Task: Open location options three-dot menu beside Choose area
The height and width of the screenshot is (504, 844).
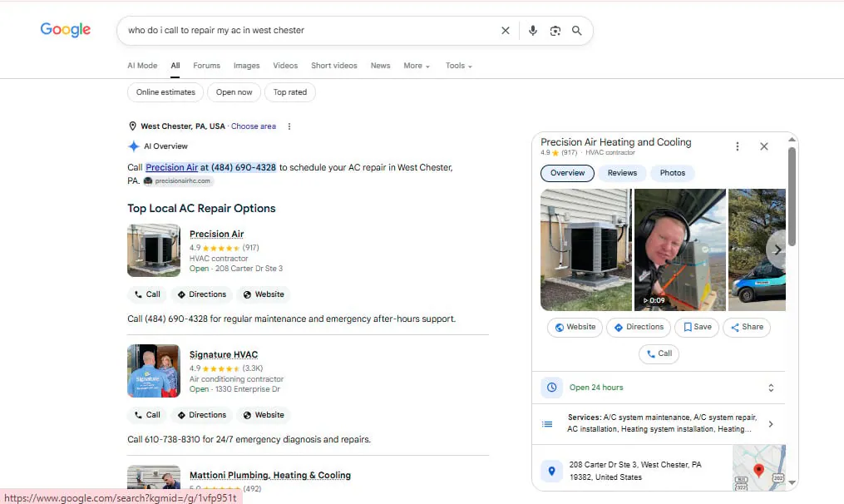Action: [x=289, y=126]
